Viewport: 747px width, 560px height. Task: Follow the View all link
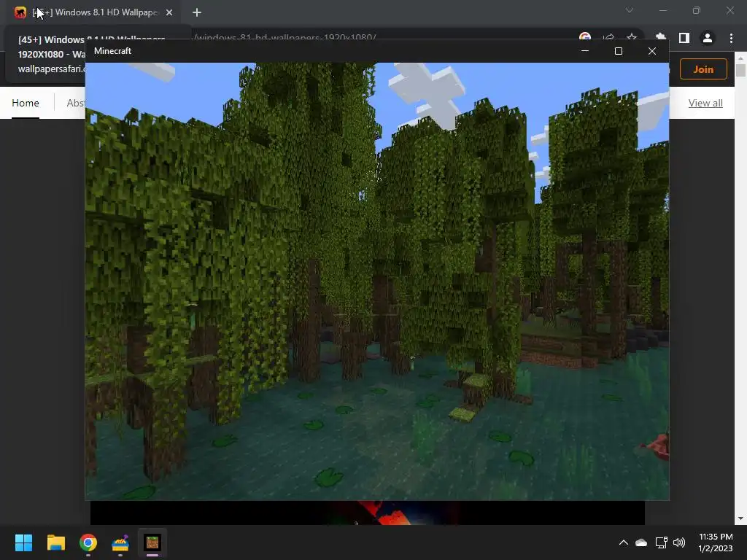point(705,103)
